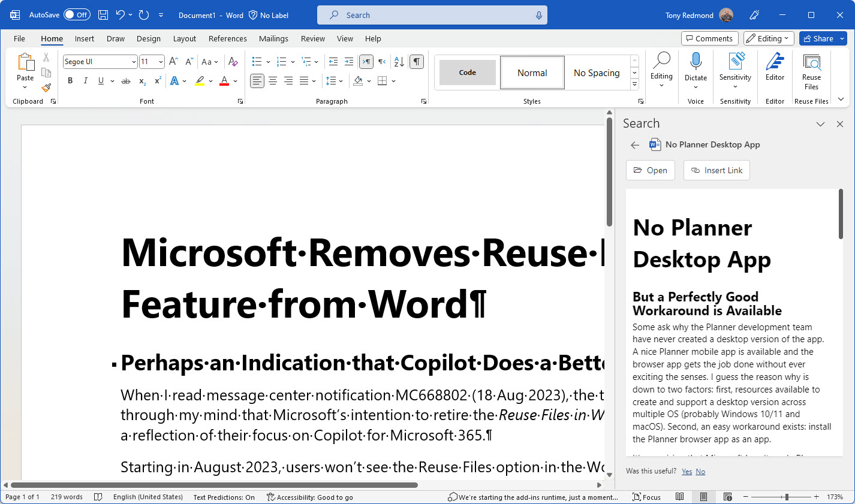Screen dimensions: 855x504
Task: Decrease font size with shrink icon
Action: 189,61
